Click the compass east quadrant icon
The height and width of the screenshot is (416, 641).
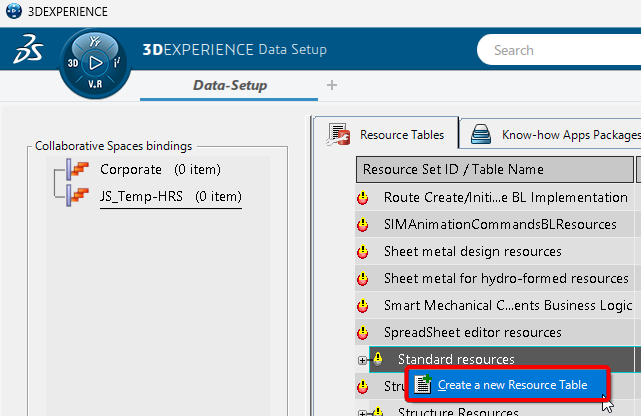coord(117,63)
